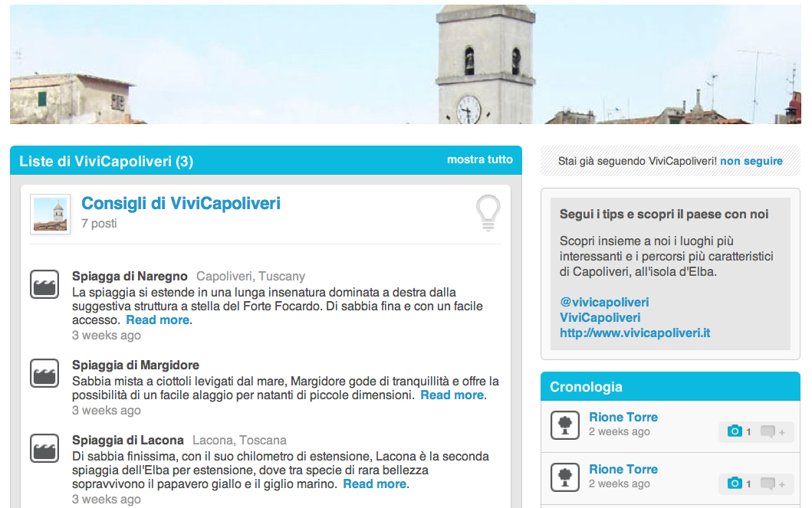
Task: Click camera photo icon in second Rione Torre row
Action: (x=735, y=483)
